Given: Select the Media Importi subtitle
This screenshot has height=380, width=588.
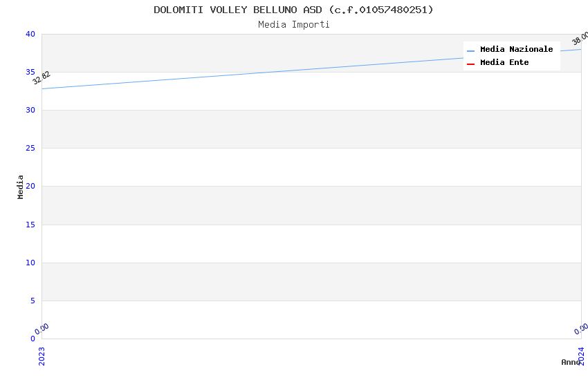Looking at the screenshot, I should tap(293, 25).
